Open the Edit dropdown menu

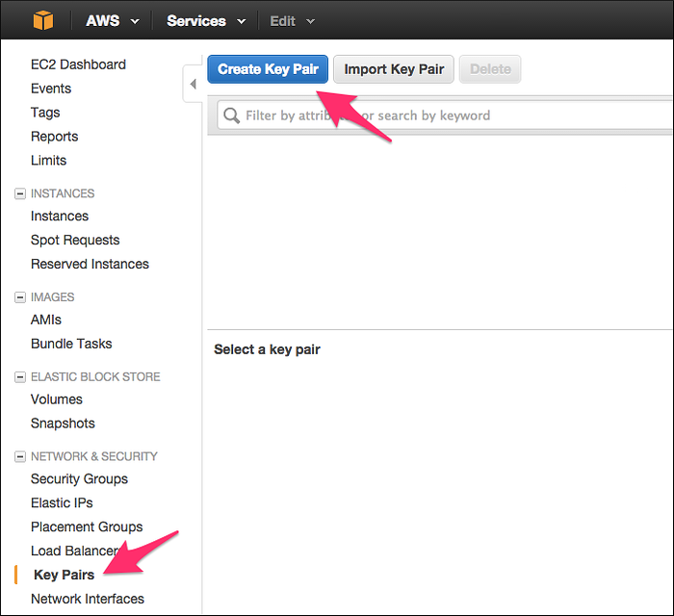[x=293, y=21]
